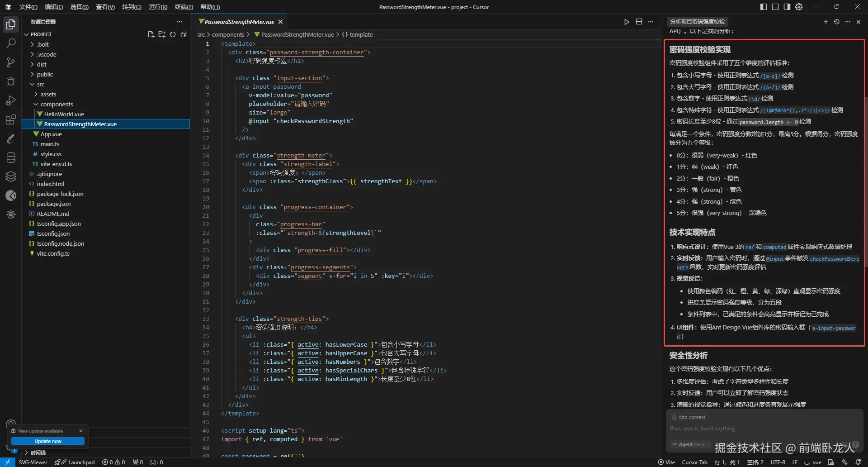Screen dimensions: 868x467
Task: Expand the .bolt folder
Action: [106, 44]
